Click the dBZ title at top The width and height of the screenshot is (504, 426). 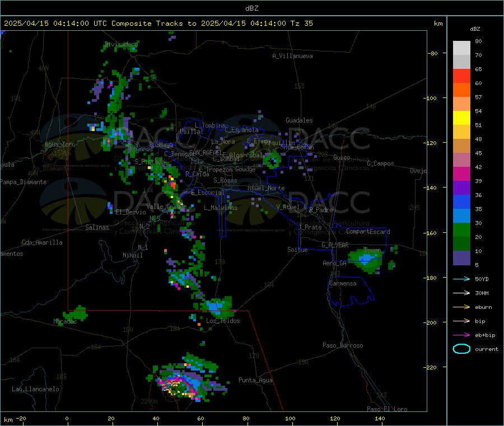point(251,8)
